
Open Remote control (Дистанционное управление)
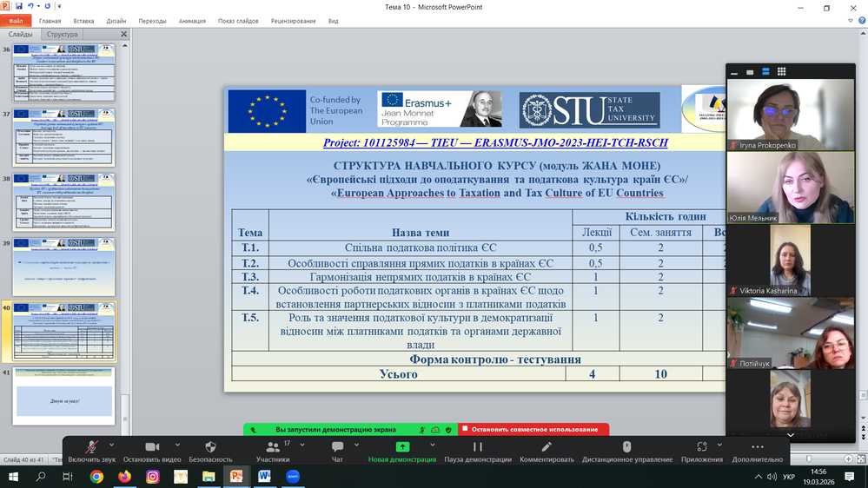pos(626,447)
